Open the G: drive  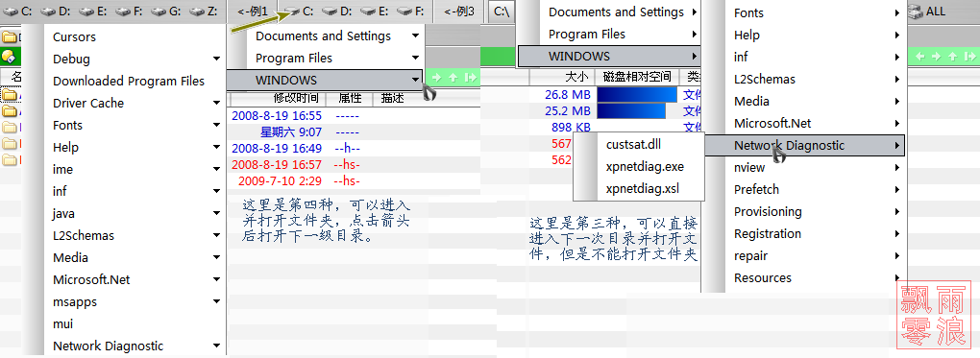[x=166, y=11]
